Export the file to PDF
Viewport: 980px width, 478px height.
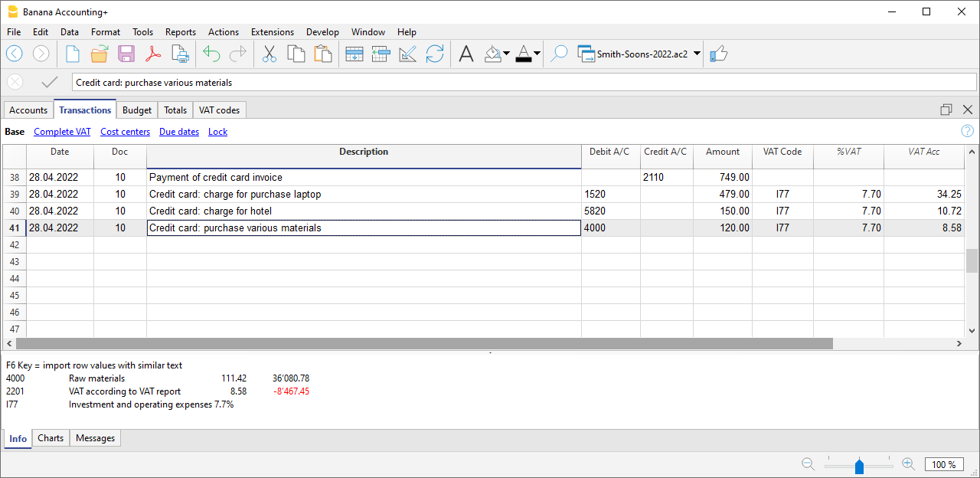pyautogui.click(x=153, y=54)
